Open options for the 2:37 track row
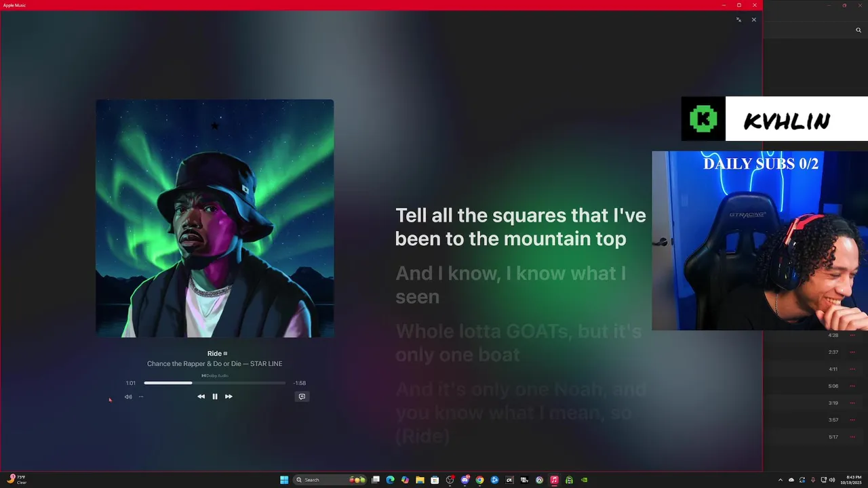Screen dimensions: 868x488 coord(852,352)
